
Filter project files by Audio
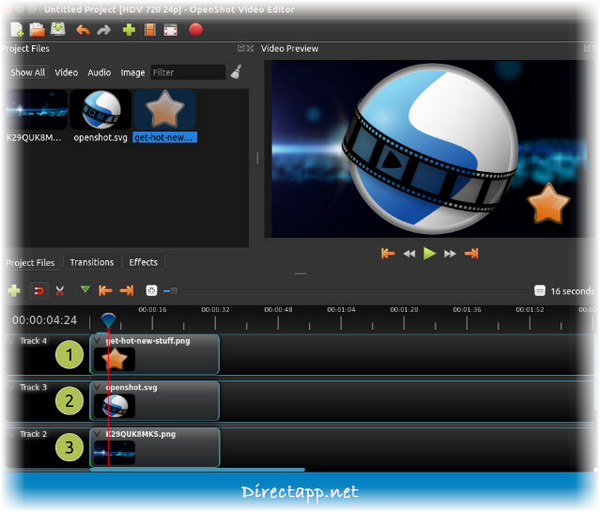click(99, 72)
